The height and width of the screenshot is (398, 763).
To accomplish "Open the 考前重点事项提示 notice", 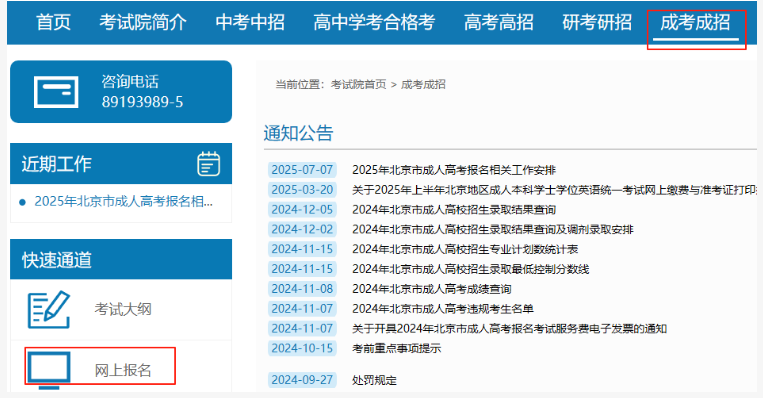I will click(397, 348).
